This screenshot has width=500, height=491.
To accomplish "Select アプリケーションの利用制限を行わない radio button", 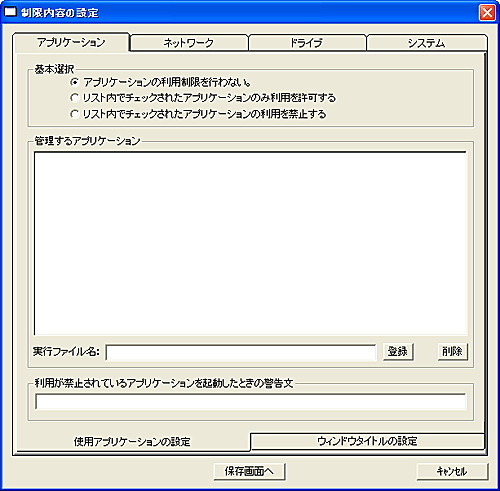I will pos(75,82).
